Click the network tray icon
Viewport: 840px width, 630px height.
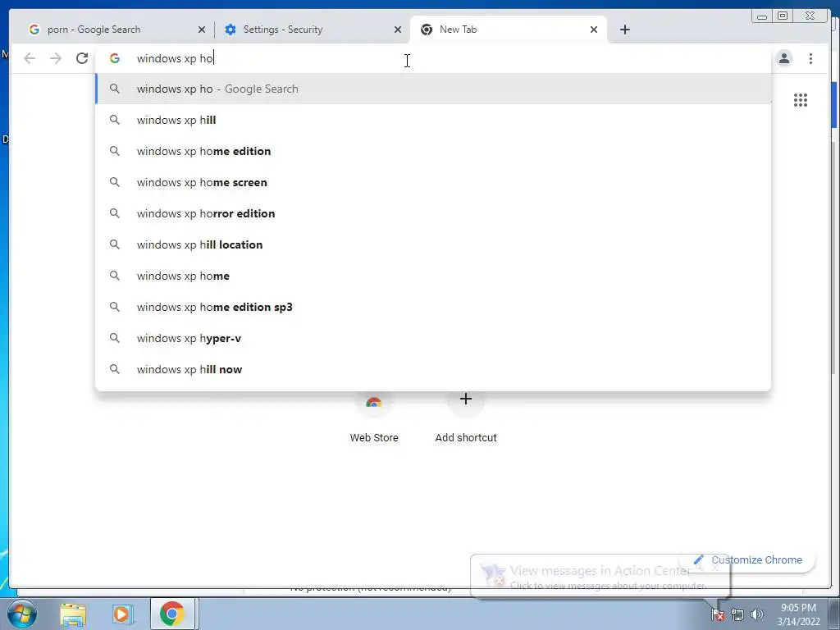[737, 614]
